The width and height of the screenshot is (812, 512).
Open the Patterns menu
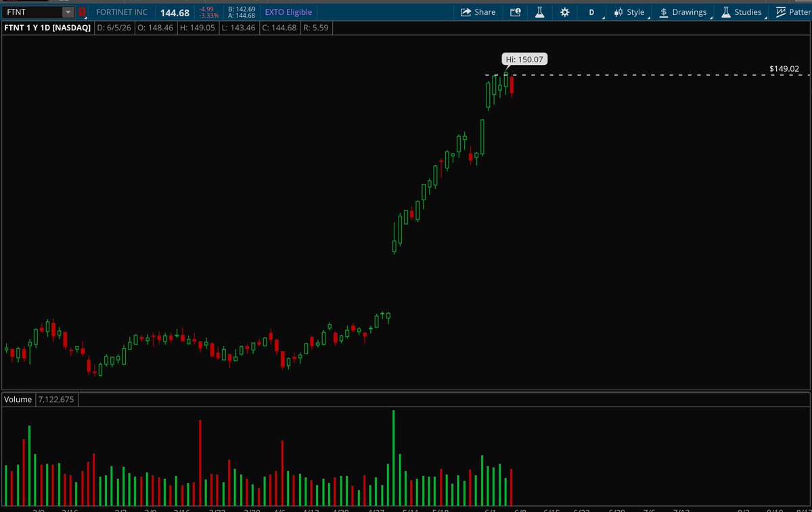click(x=792, y=12)
